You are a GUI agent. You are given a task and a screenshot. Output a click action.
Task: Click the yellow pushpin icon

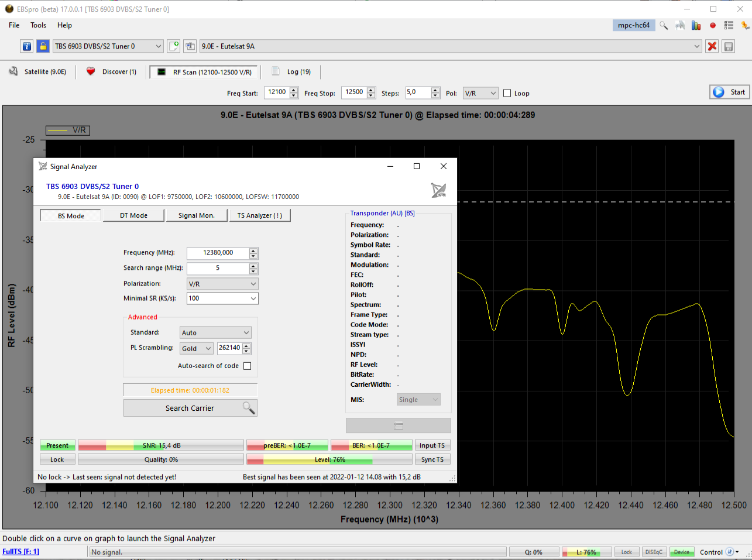[x=745, y=25]
